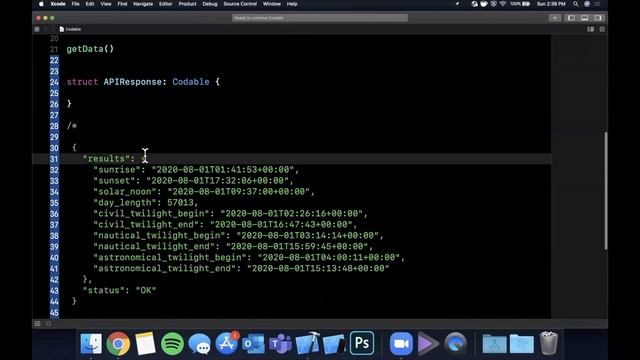
Task: Open Microsoft Teams from the dock
Action: [x=280, y=344]
